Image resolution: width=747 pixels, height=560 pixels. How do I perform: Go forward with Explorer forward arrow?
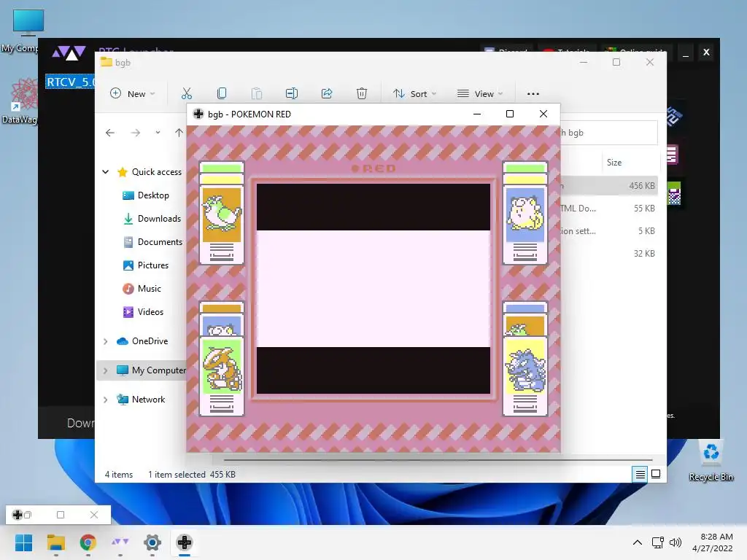pyautogui.click(x=136, y=133)
